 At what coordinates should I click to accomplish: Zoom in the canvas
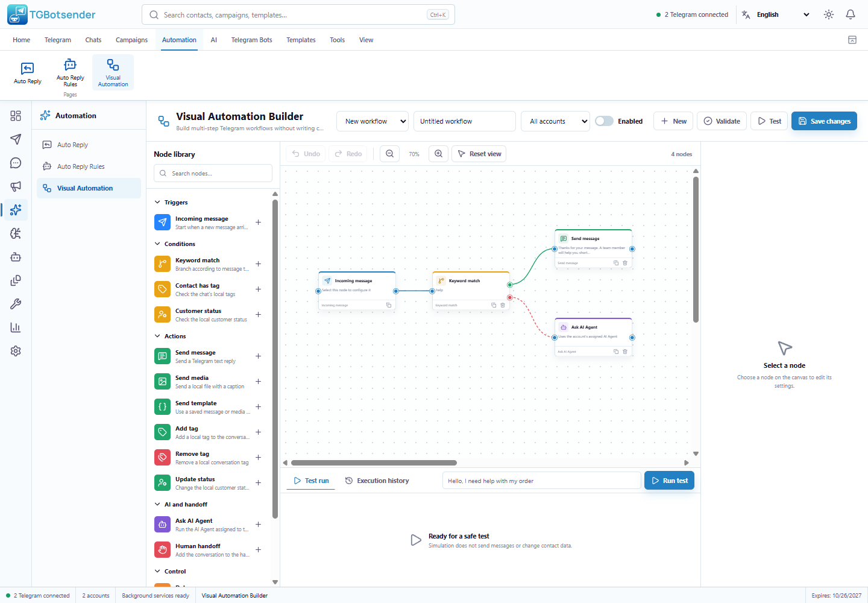point(439,154)
